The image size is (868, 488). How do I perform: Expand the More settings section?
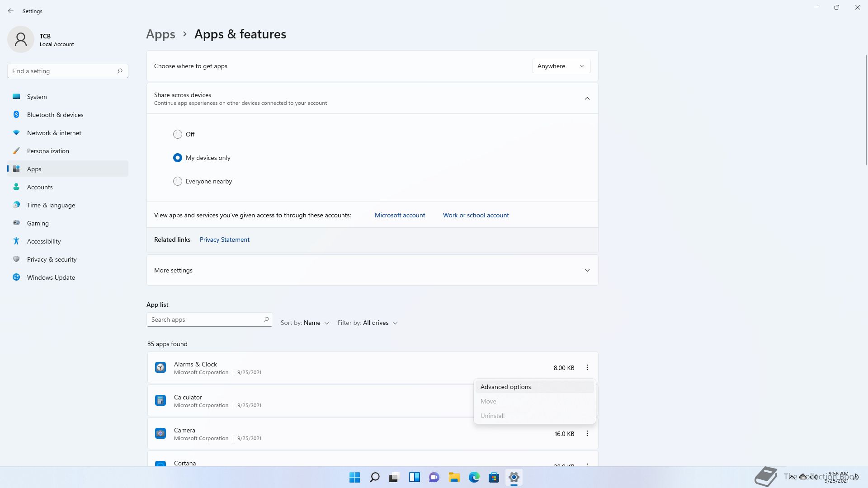coord(587,270)
